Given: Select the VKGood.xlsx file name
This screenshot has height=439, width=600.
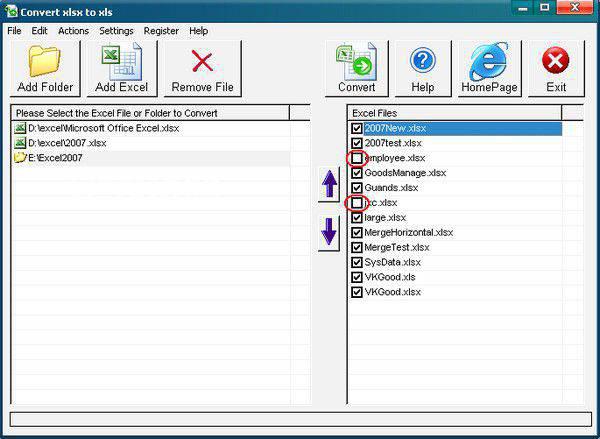Looking at the screenshot, I should 393,292.
